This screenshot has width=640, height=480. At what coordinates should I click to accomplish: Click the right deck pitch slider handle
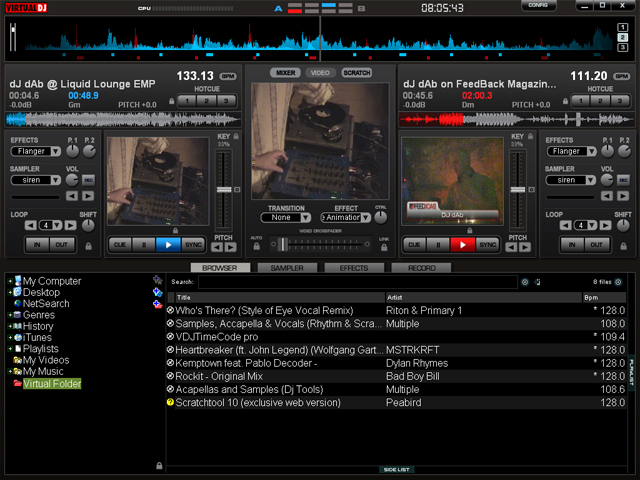[x=518, y=189]
